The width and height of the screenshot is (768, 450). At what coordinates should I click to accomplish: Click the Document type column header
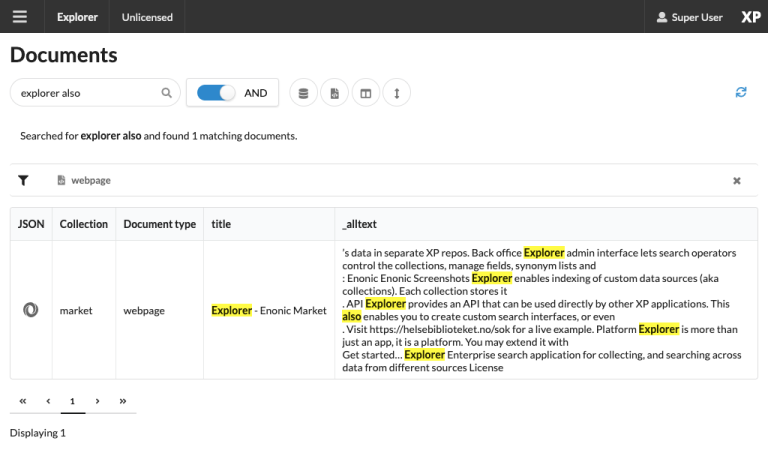[x=159, y=224]
